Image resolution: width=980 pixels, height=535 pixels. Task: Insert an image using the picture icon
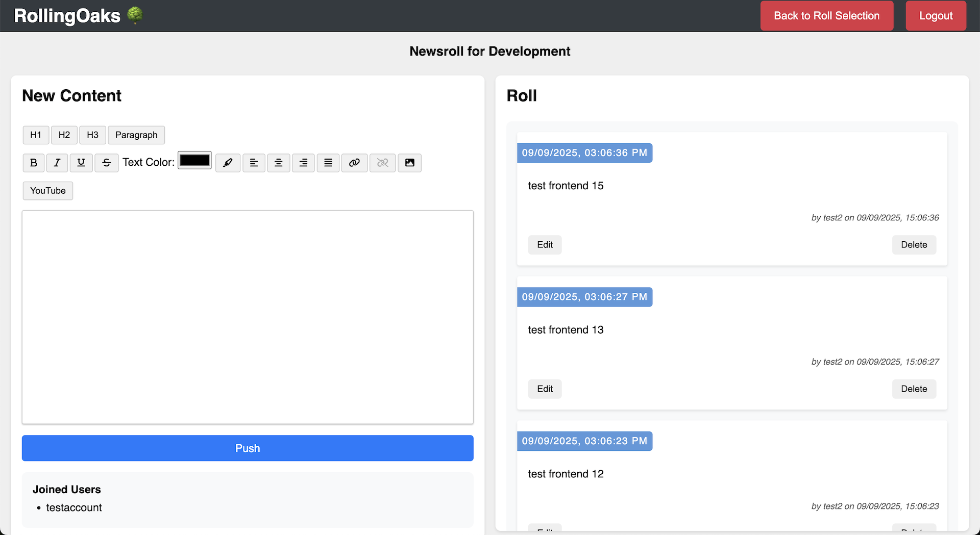coord(409,163)
